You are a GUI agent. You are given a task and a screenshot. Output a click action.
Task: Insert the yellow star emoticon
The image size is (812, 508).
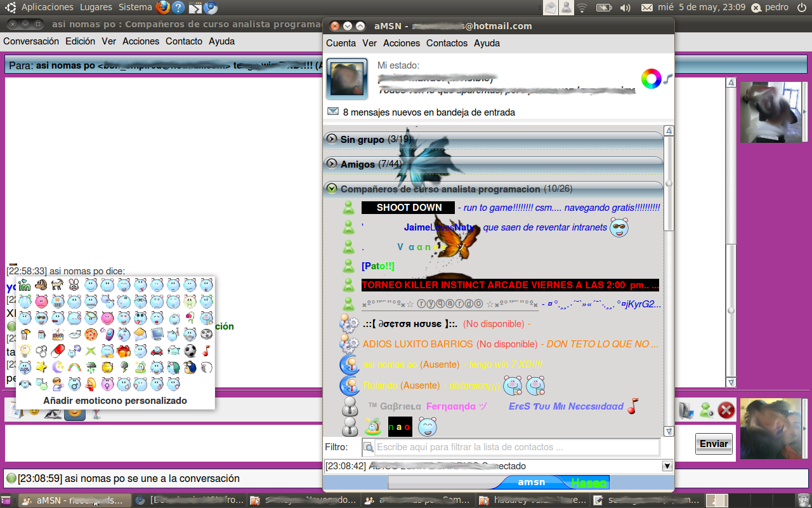coord(41,368)
